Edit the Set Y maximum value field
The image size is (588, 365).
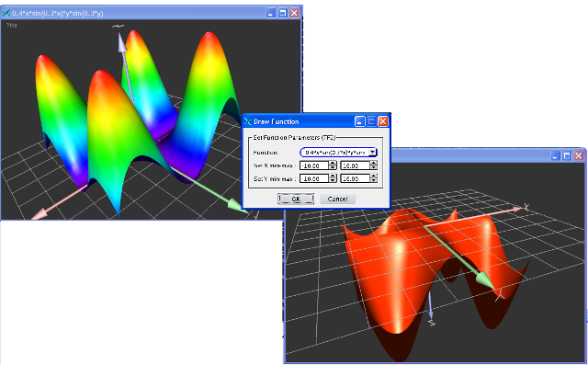(356, 178)
